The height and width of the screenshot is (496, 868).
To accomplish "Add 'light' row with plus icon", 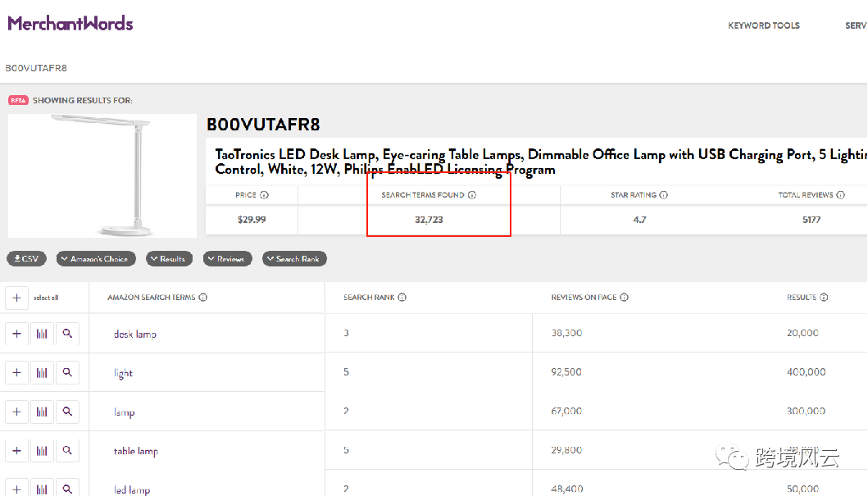I will tap(16, 372).
